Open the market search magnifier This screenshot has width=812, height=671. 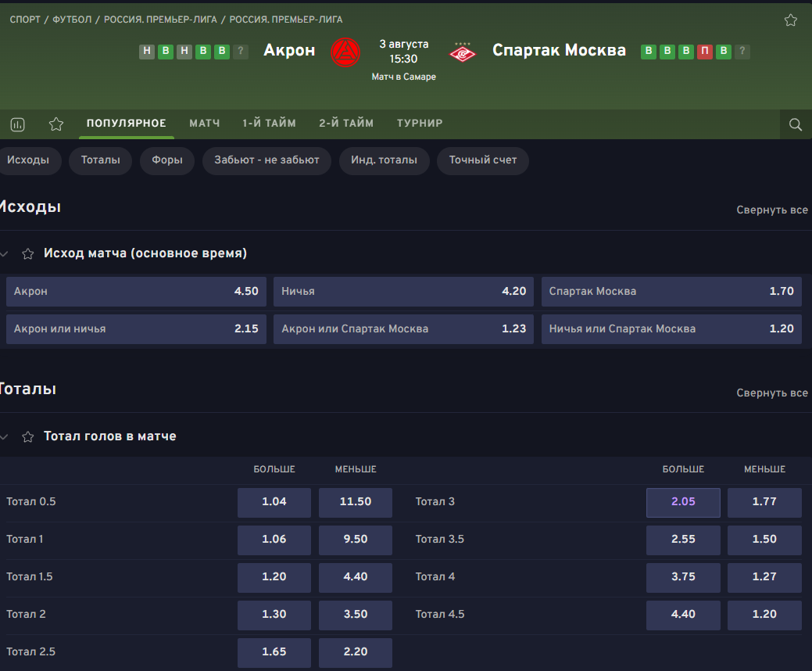coord(796,124)
